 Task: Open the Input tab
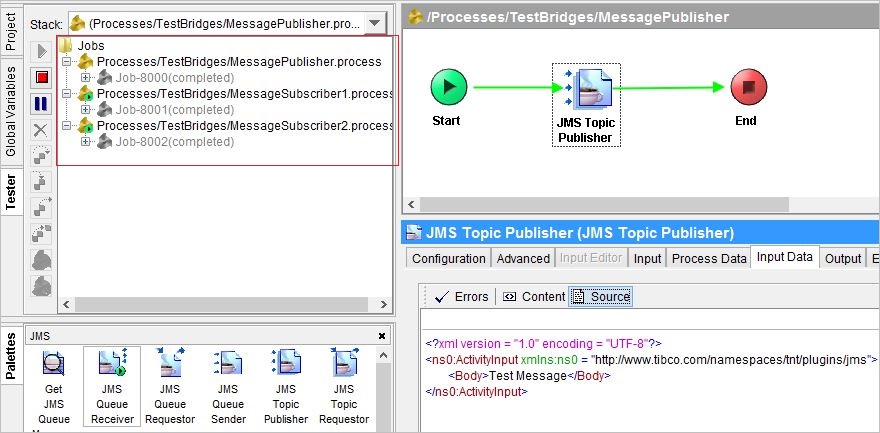[x=647, y=259]
